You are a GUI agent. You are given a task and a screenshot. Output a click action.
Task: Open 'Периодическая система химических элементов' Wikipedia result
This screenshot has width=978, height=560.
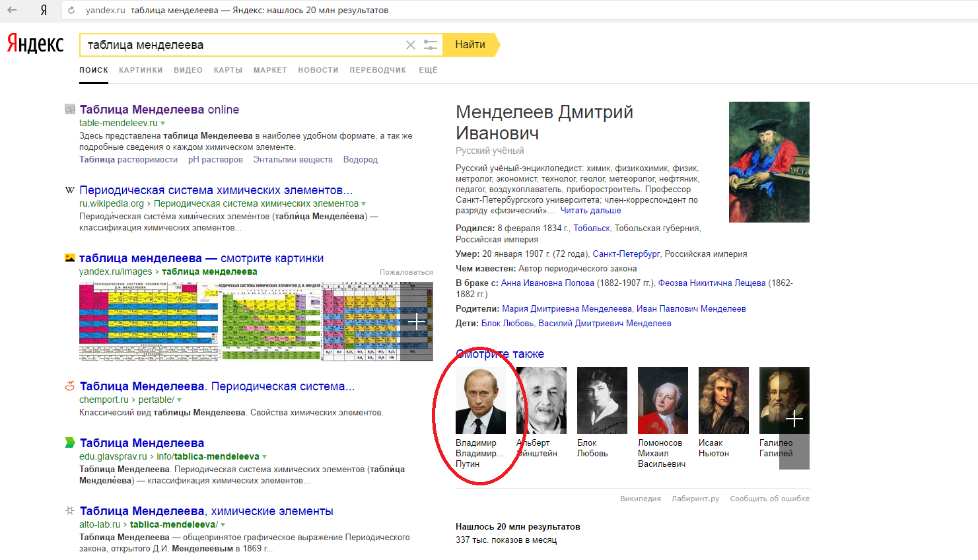click(x=216, y=190)
